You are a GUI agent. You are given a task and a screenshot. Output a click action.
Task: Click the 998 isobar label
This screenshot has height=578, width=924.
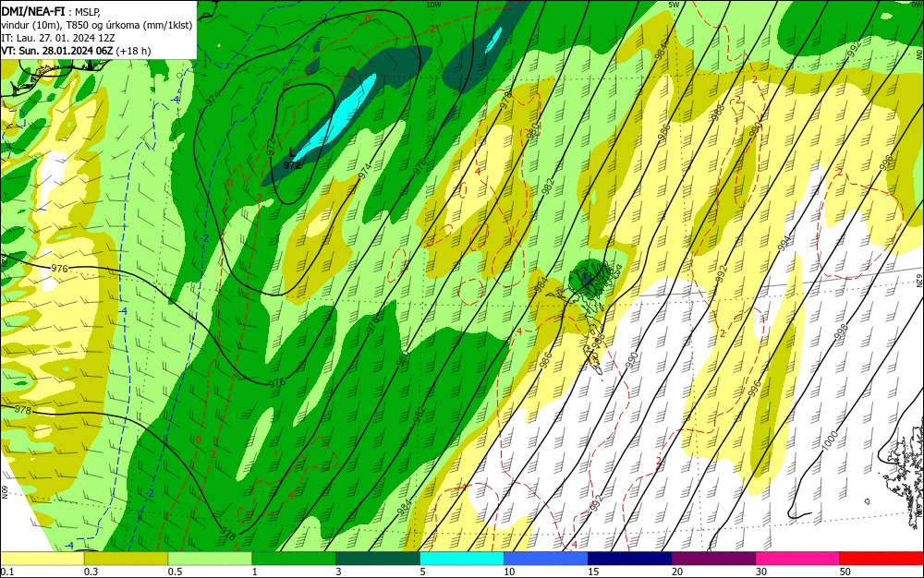[x=841, y=332]
